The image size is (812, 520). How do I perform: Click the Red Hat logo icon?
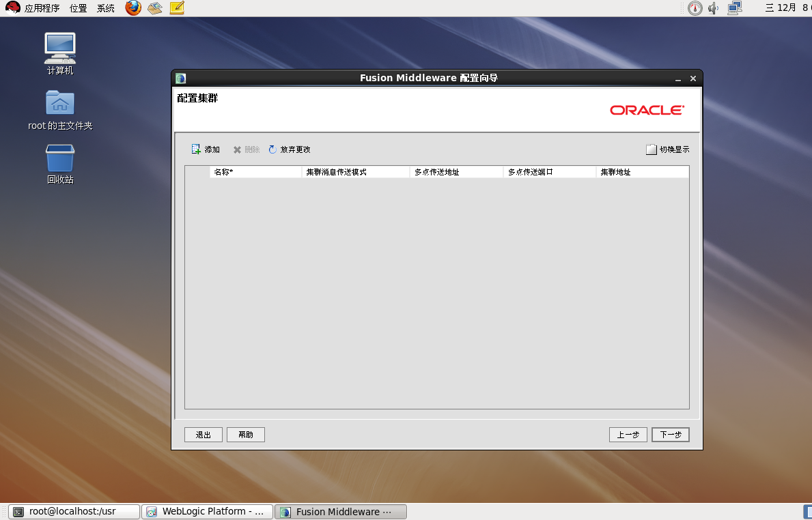click(x=12, y=8)
